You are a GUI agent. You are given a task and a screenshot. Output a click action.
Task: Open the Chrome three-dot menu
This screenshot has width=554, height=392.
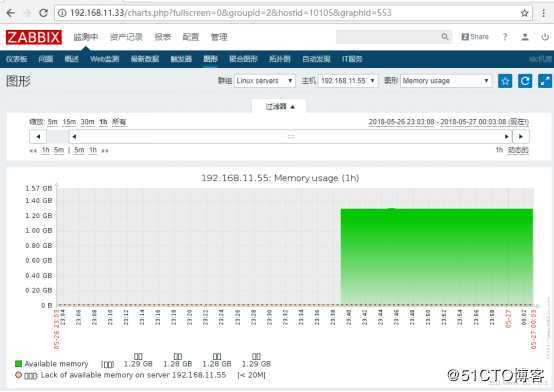pos(544,13)
